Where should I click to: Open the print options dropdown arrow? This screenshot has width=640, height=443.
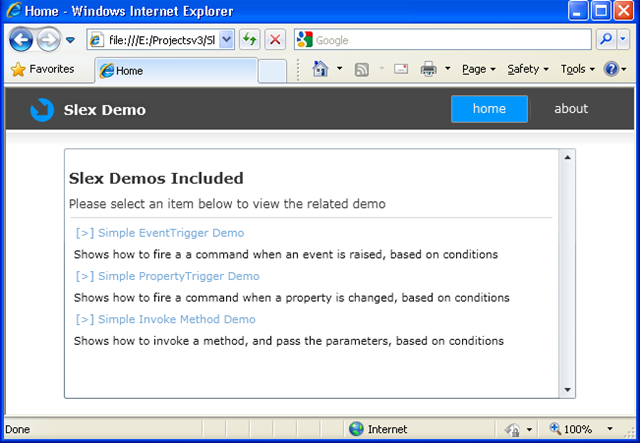click(448, 69)
